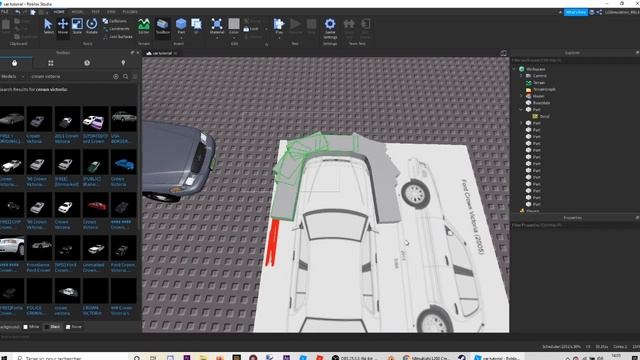Expand the Model node in Explorer
This screenshot has width=640, height=360.
click(x=521, y=96)
